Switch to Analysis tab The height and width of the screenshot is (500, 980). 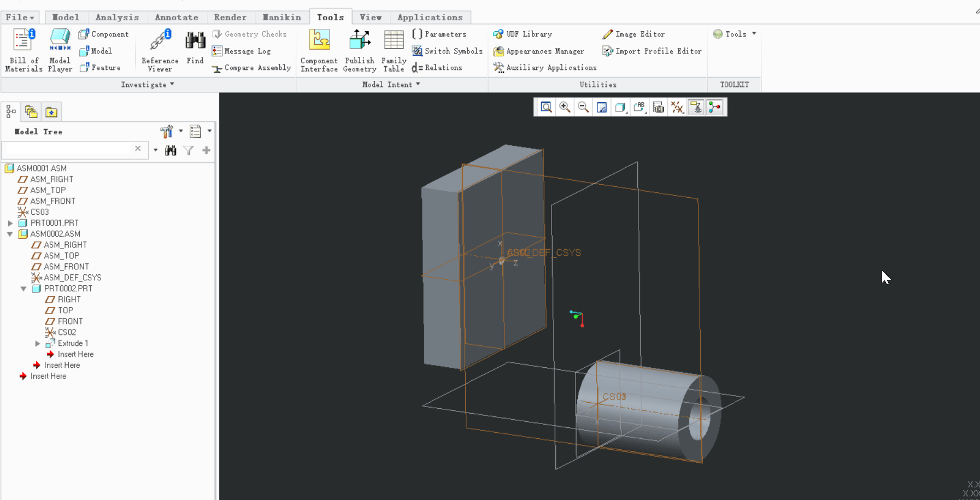pos(117,17)
